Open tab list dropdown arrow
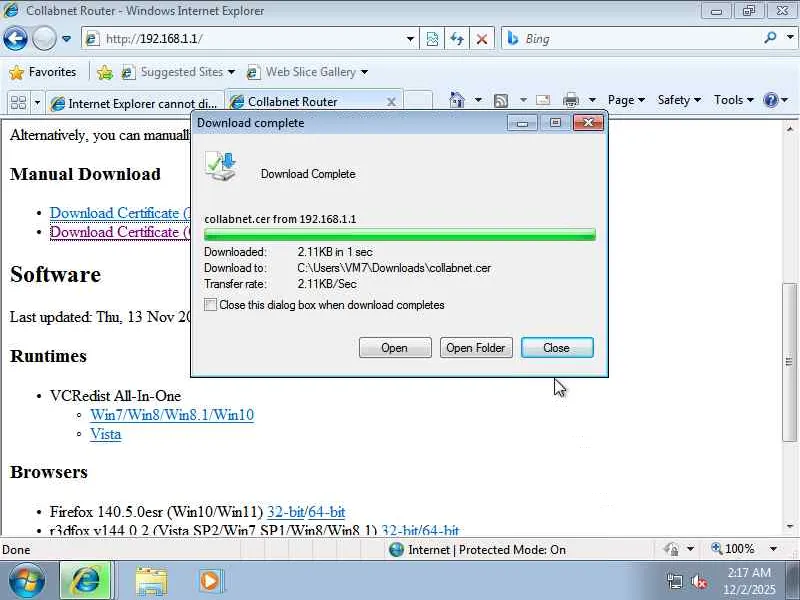This screenshot has width=800, height=600. [37, 103]
